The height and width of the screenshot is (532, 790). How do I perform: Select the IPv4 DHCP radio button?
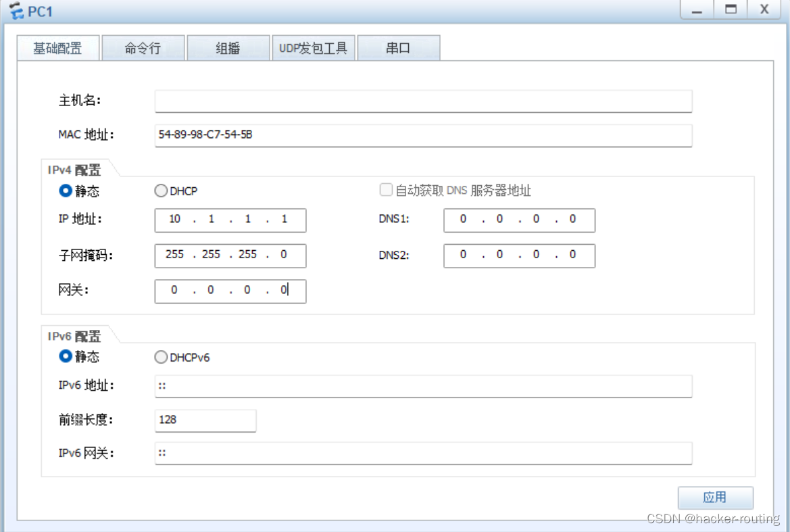[x=161, y=191]
